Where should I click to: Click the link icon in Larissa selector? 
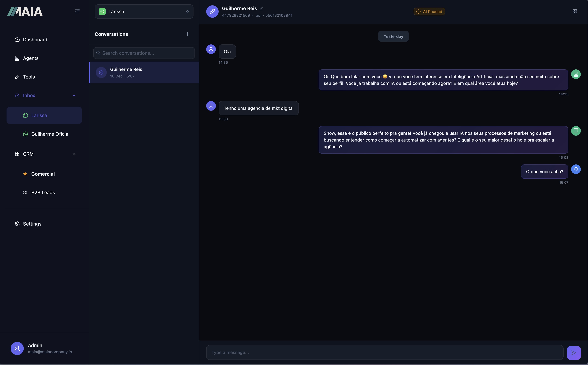click(187, 12)
